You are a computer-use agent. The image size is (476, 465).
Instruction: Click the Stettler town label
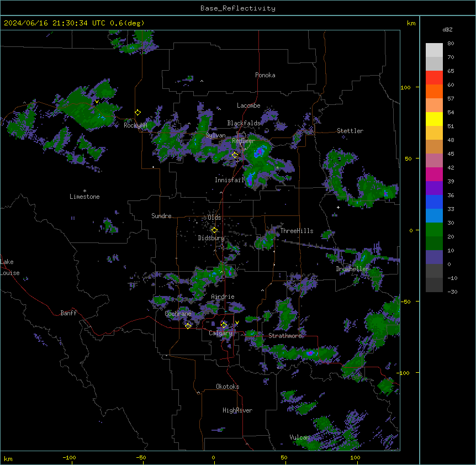point(350,131)
